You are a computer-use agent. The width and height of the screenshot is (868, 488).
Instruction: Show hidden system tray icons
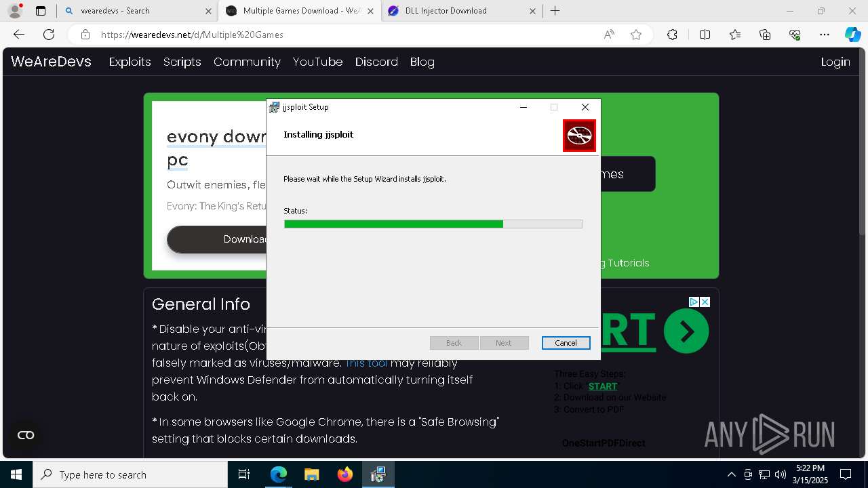point(731,474)
